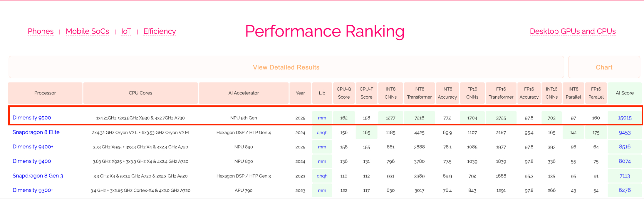
Task: Open AI Score 8516 link
Action: (625, 147)
